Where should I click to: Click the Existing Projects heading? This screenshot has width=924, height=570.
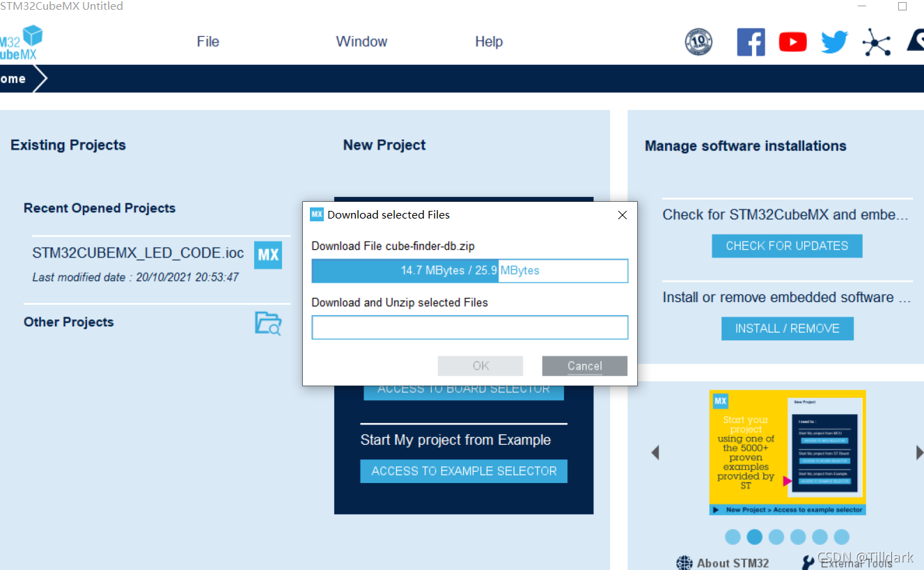pyautogui.click(x=68, y=145)
